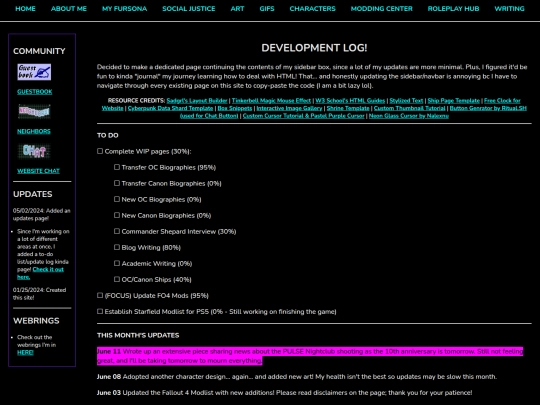Tick Transfer Canon Biographies (0%) checkbox

pos(117,183)
